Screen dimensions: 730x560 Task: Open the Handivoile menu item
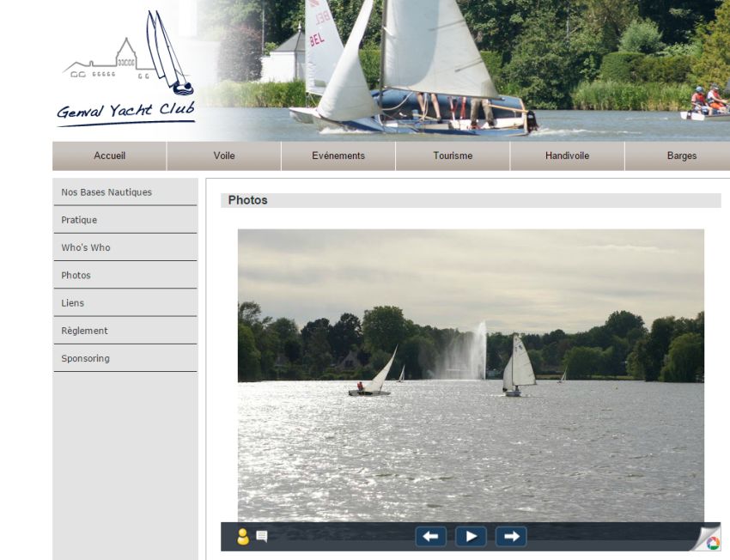click(567, 156)
